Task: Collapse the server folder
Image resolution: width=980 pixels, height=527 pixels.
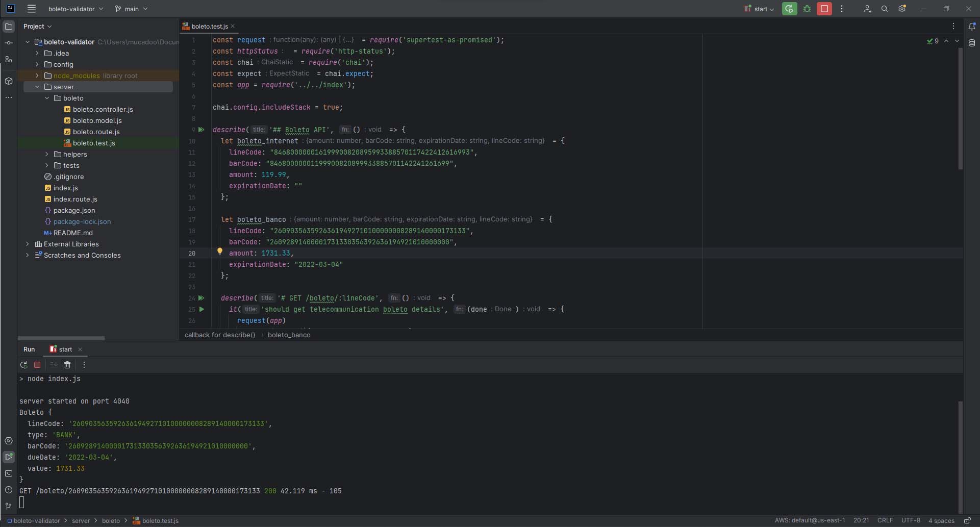Action: tap(37, 87)
